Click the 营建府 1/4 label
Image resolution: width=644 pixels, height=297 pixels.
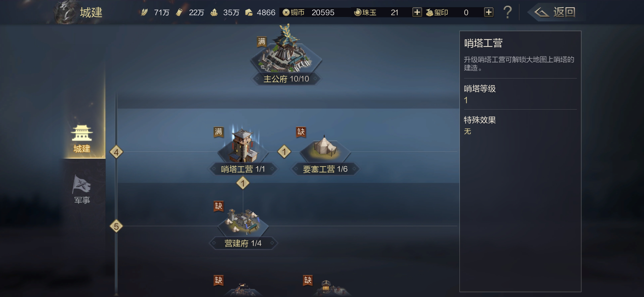click(x=243, y=243)
